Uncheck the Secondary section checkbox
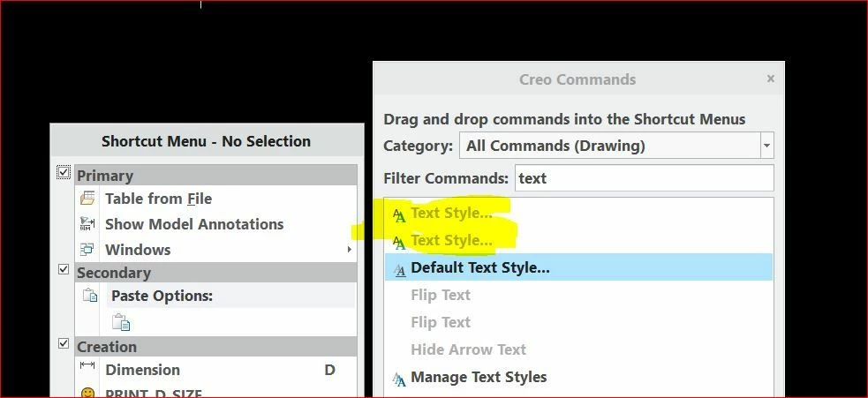This screenshot has width=868, height=398. point(64,269)
